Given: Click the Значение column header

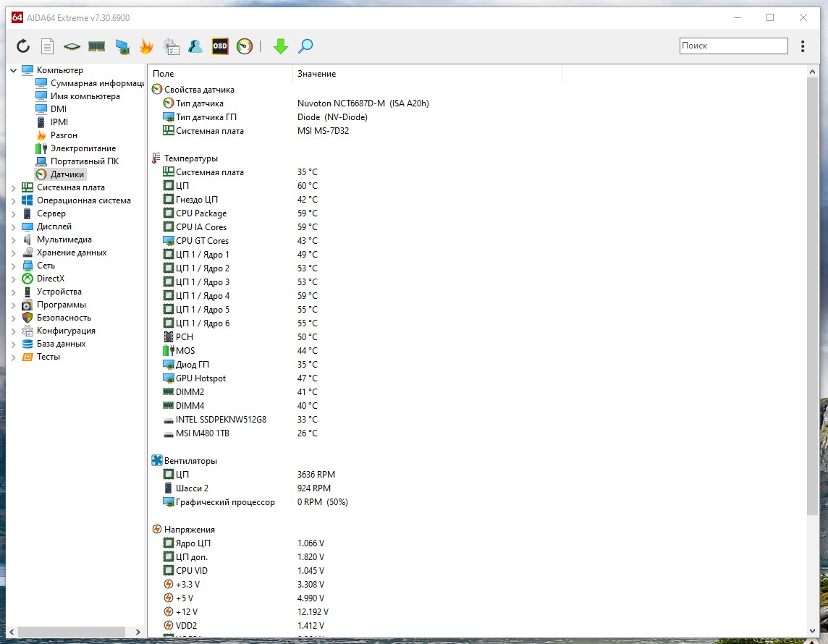Looking at the screenshot, I should pyautogui.click(x=427, y=74).
